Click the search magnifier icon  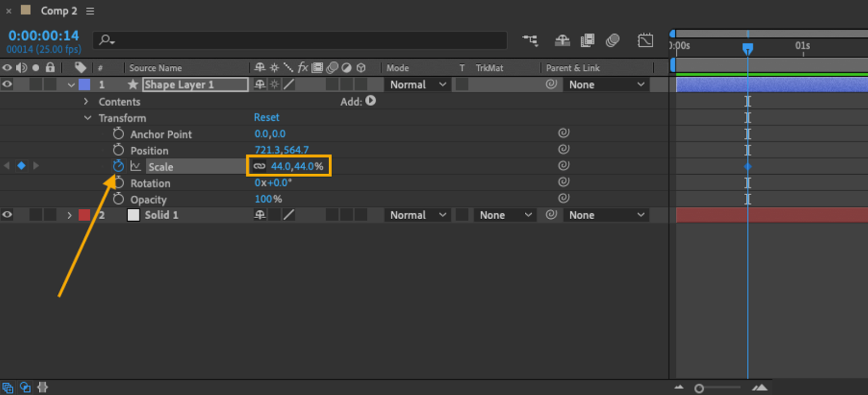(106, 40)
